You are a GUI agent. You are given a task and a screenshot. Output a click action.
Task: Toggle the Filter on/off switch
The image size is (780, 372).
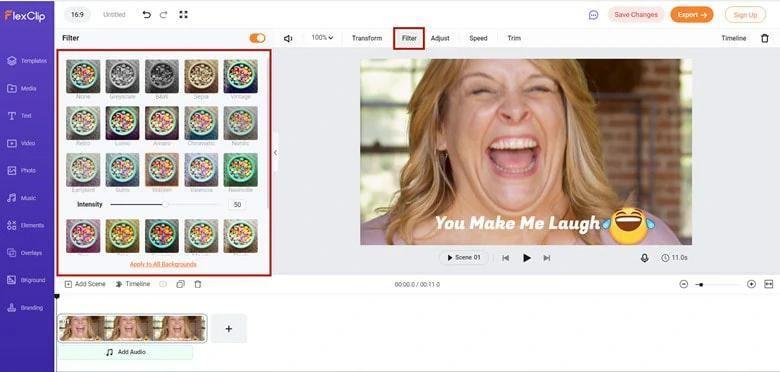click(x=257, y=38)
